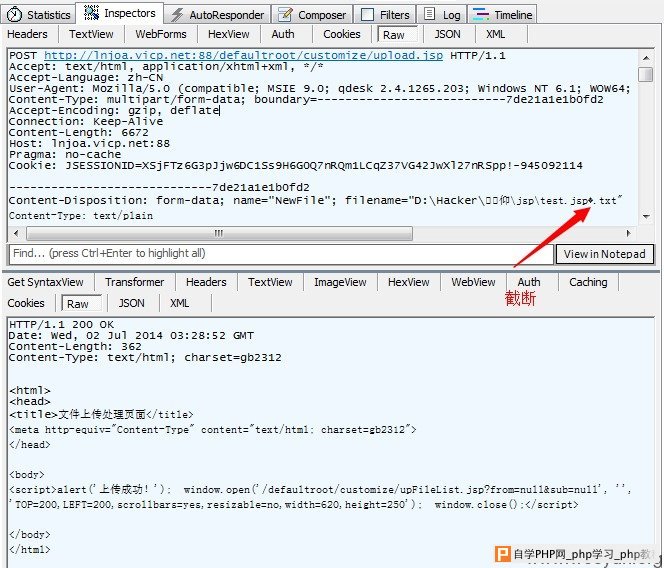
Task: Click horizontal scroll right arrow
Action: pyautogui.click(x=629, y=233)
